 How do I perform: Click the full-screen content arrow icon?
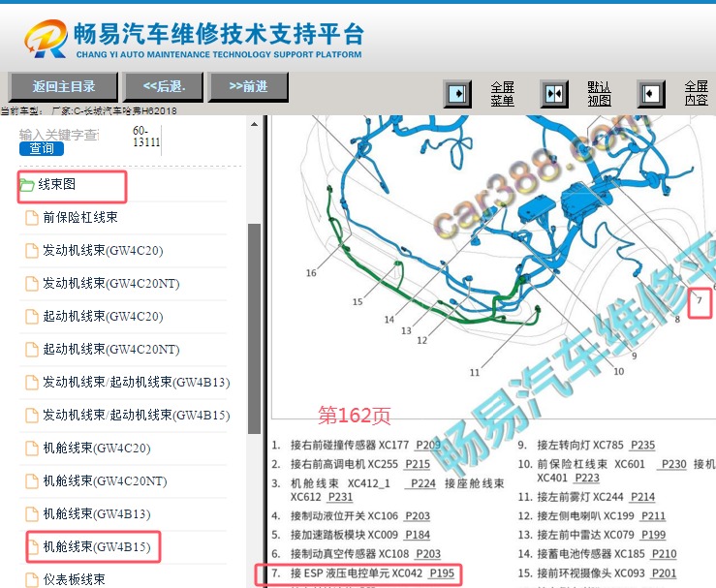651,94
